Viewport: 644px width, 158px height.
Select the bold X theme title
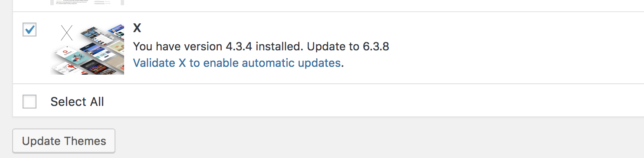click(x=137, y=28)
